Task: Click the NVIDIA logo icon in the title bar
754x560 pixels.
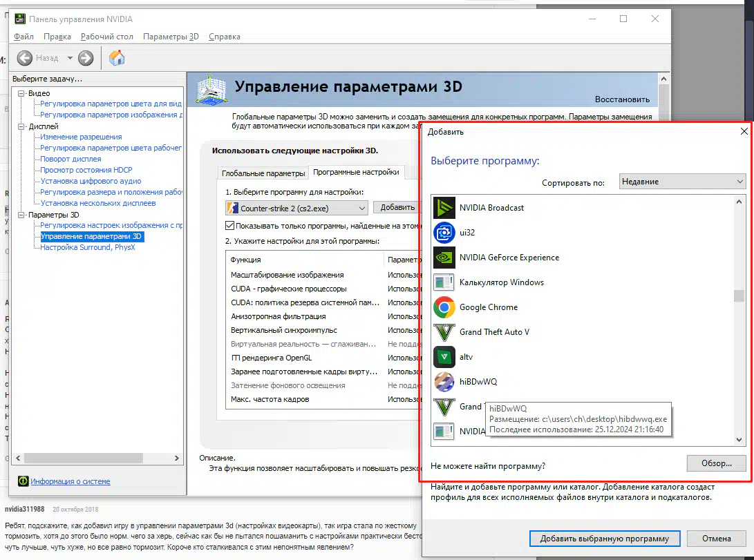Action: click(20, 19)
